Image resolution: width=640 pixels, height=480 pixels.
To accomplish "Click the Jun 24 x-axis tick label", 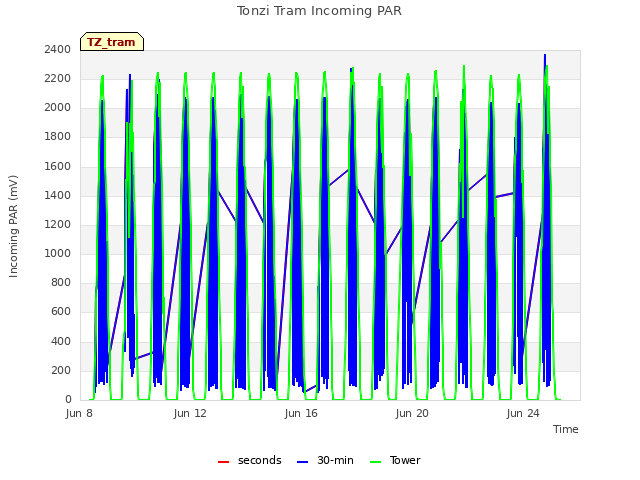I will pyautogui.click(x=523, y=413).
